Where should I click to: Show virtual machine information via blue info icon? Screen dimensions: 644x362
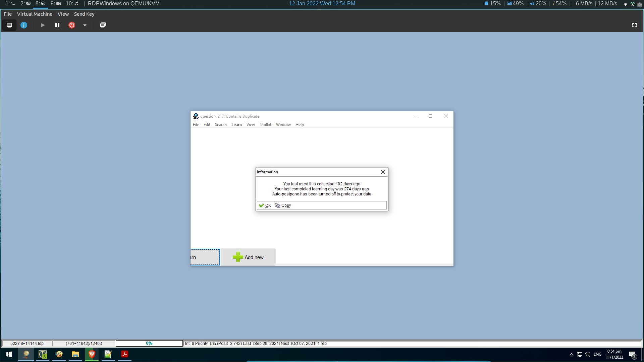24,25
